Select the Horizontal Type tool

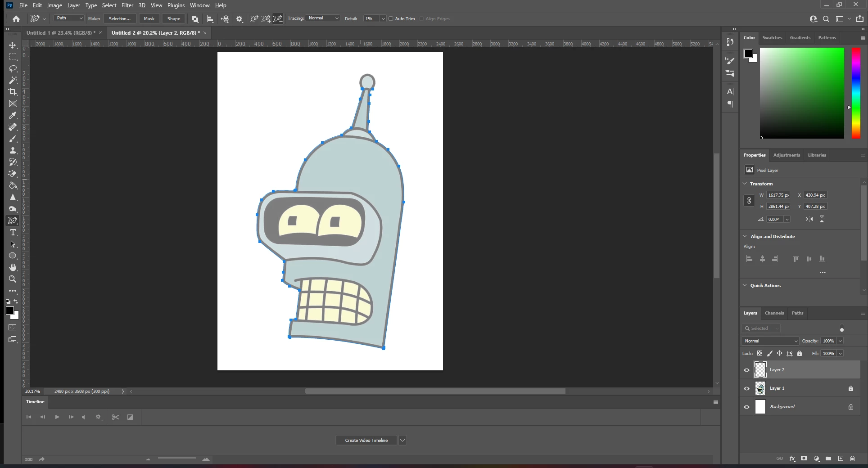pyautogui.click(x=13, y=232)
